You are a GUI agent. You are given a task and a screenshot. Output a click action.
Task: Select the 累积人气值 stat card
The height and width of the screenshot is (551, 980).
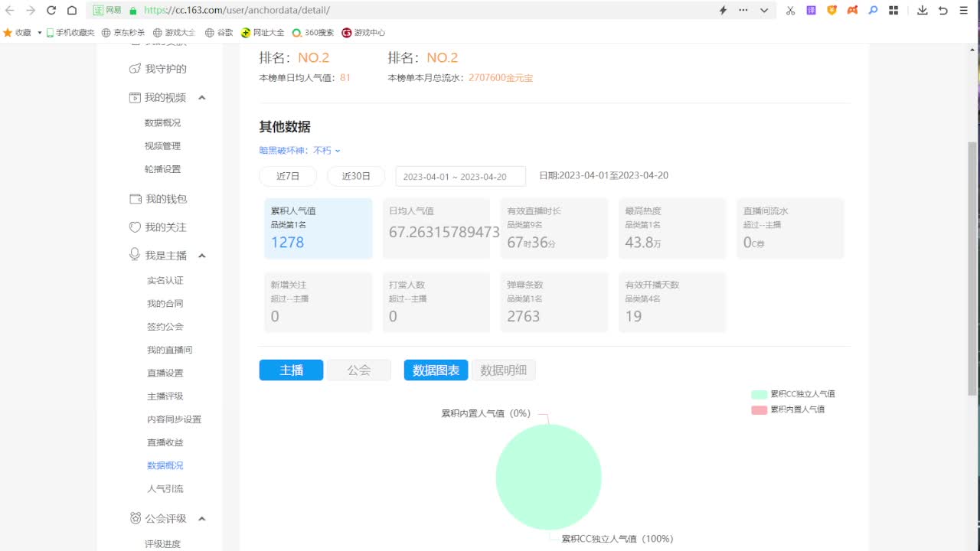(x=318, y=228)
